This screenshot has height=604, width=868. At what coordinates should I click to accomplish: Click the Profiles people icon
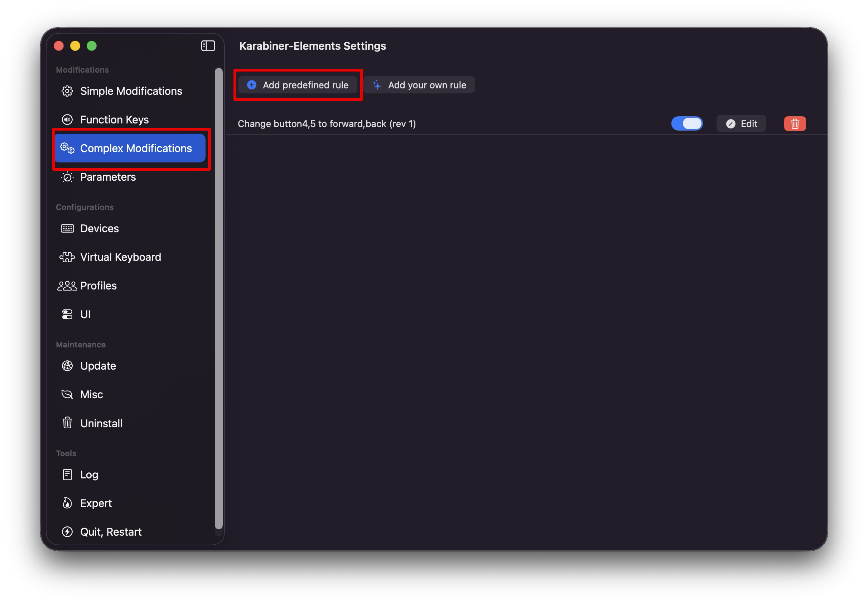tap(67, 286)
